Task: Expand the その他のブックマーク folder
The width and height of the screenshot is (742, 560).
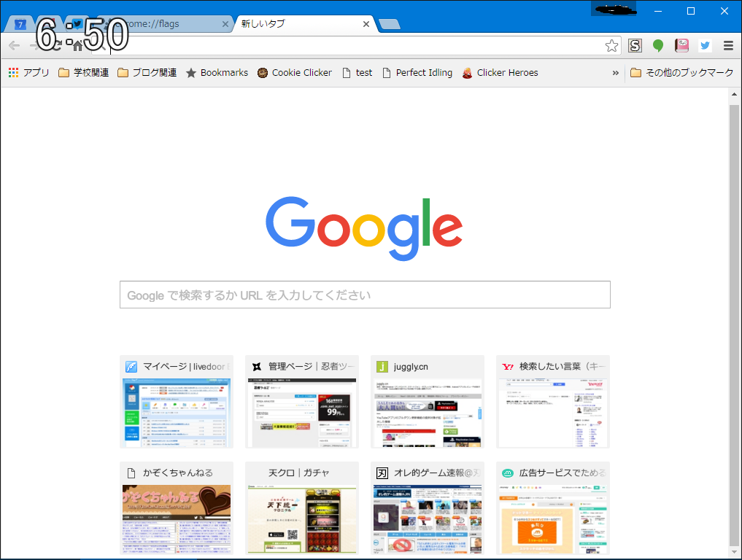Action: [x=681, y=72]
